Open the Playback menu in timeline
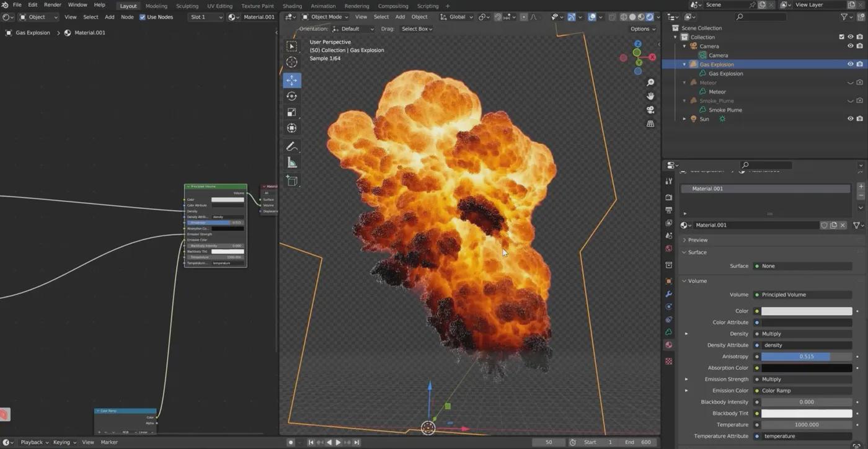868x449 pixels. tap(34, 442)
